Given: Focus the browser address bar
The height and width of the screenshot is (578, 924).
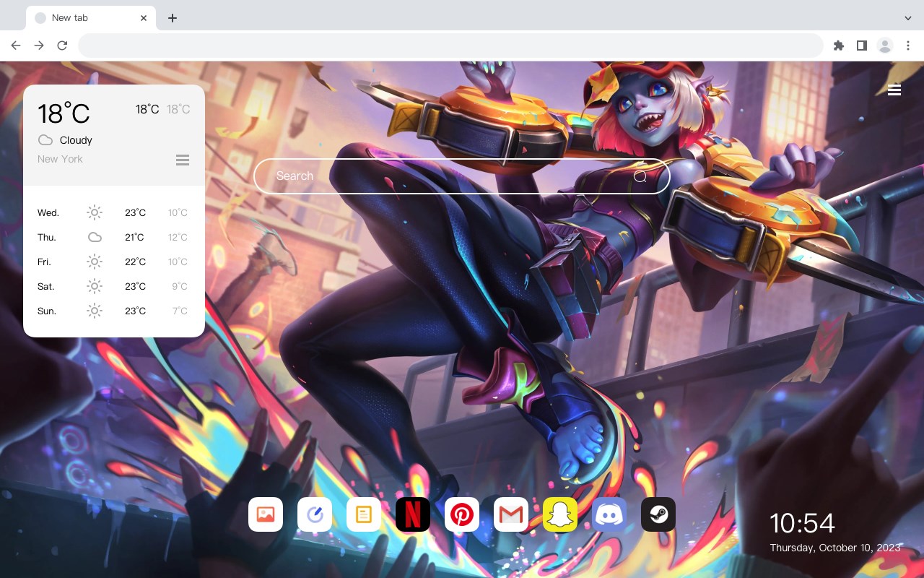Looking at the screenshot, I should (x=450, y=46).
